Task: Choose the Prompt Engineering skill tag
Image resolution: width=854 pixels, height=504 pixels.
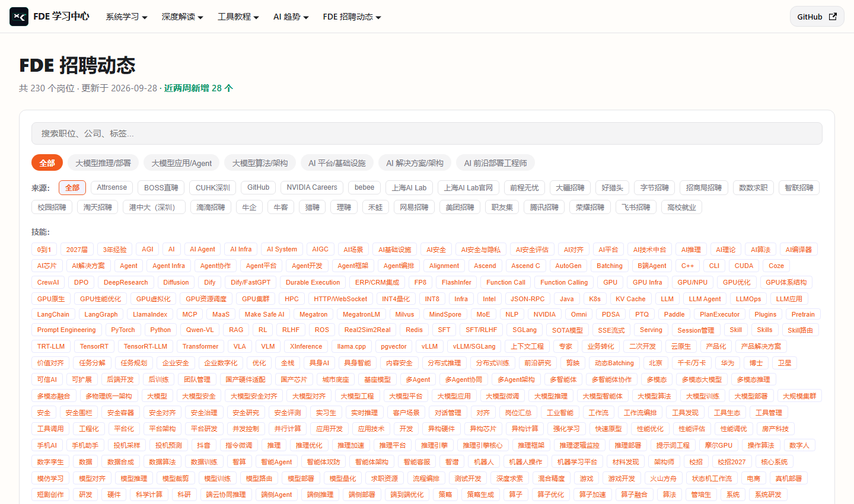Action: pos(66,330)
